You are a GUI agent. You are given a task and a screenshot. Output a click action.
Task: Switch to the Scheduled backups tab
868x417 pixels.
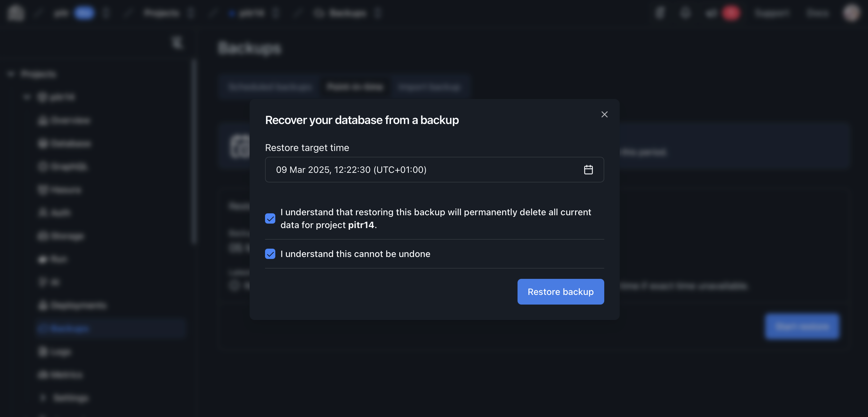coord(270,87)
